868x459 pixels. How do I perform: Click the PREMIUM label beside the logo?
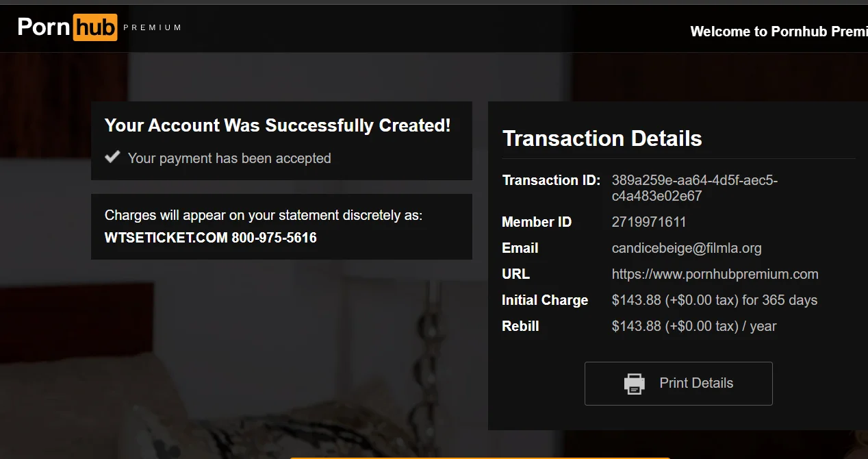[152, 28]
